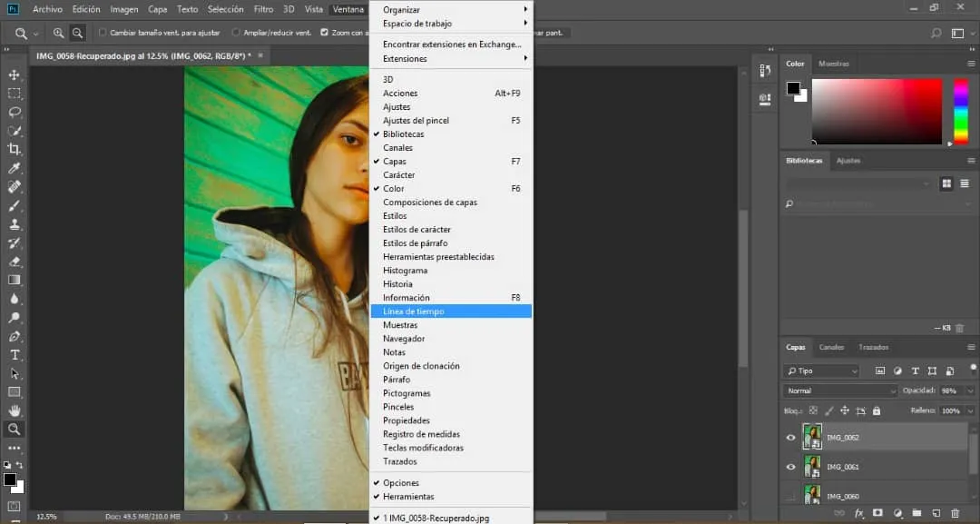Switch to the Trazados tab
Screen dimensions: 980x524
pyautogui.click(x=873, y=347)
